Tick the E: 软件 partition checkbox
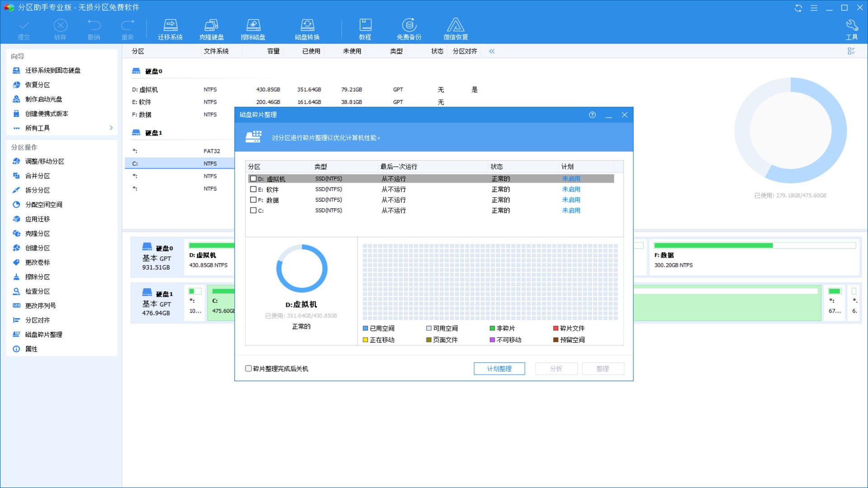This screenshot has height=488, width=868. tap(253, 189)
